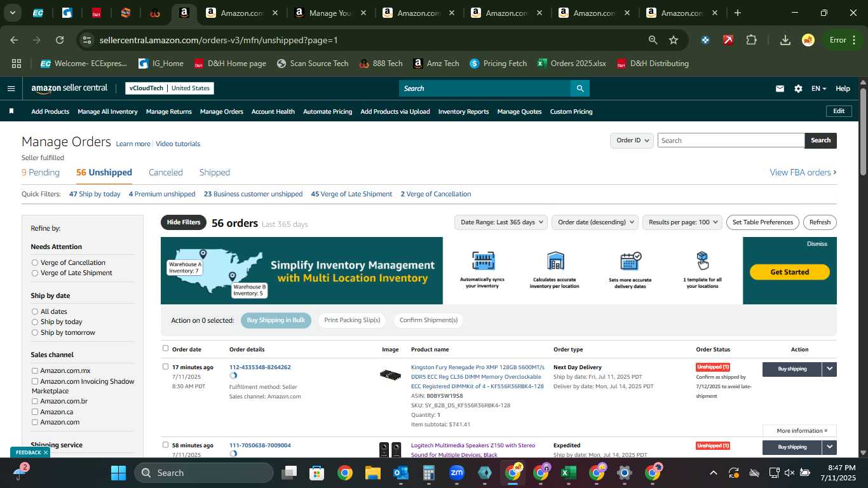Click the page vertical scrollbar
The width and height of the screenshot is (868, 488).
(863, 132)
